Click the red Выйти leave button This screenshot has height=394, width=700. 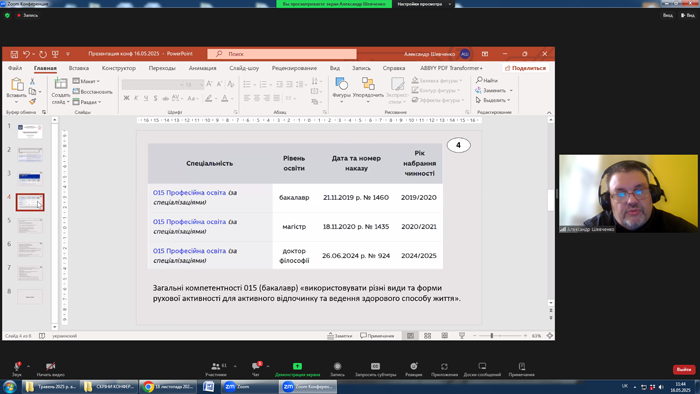[x=683, y=369]
